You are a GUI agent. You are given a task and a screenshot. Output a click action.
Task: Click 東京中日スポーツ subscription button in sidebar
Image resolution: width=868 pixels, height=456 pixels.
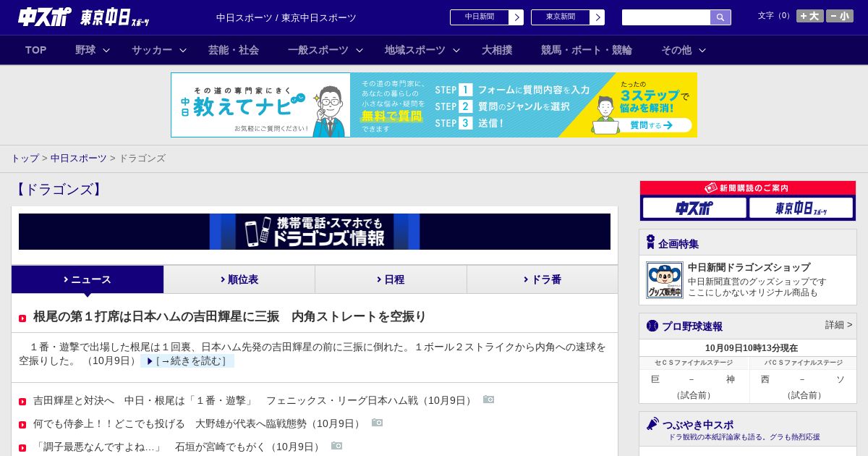tap(801, 208)
